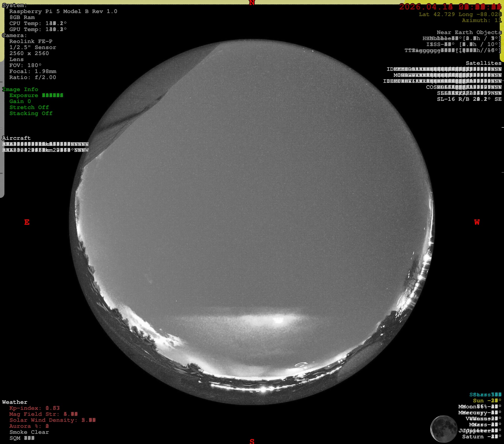Click the SL-16 R/B satellite entry

(469, 99)
